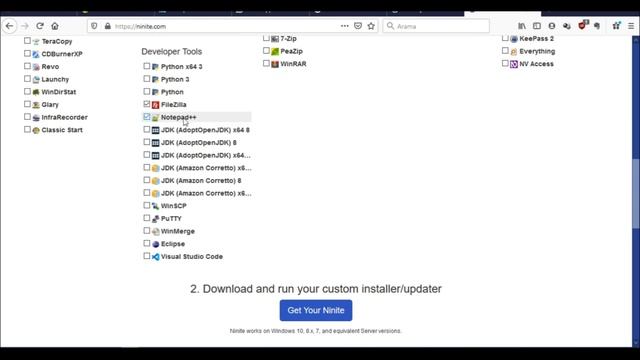The height and width of the screenshot is (360, 640).
Task: Click the NV Access icon
Action: (x=514, y=64)
